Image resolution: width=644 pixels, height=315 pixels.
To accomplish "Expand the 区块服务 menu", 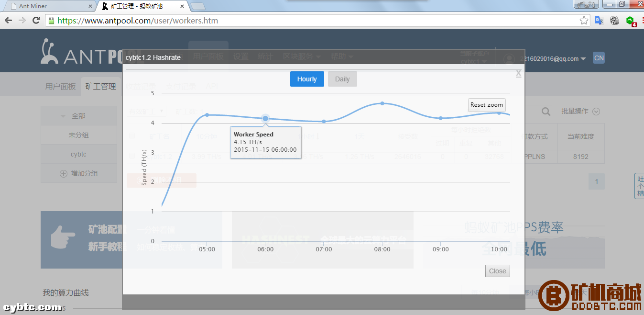I will click(301, 56).
